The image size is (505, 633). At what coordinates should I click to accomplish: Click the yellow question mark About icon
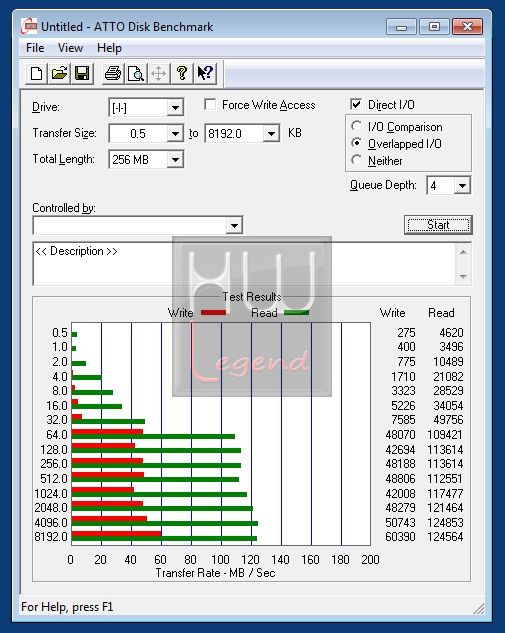(182, 73)
